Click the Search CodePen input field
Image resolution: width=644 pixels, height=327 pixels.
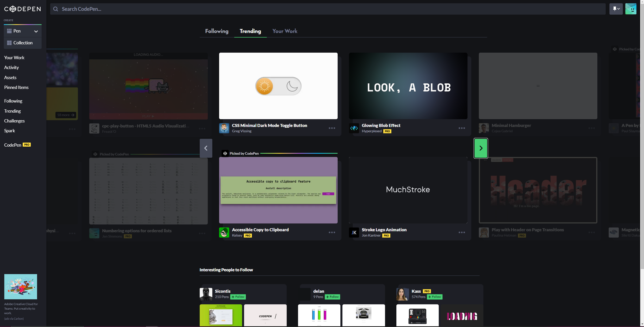pos(328,9)
